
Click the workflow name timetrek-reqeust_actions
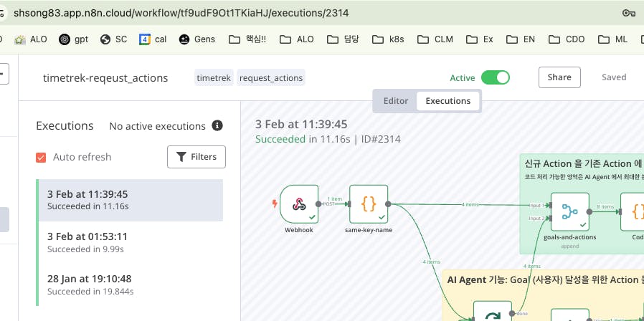pyautogui.click(x=105, y=77)
